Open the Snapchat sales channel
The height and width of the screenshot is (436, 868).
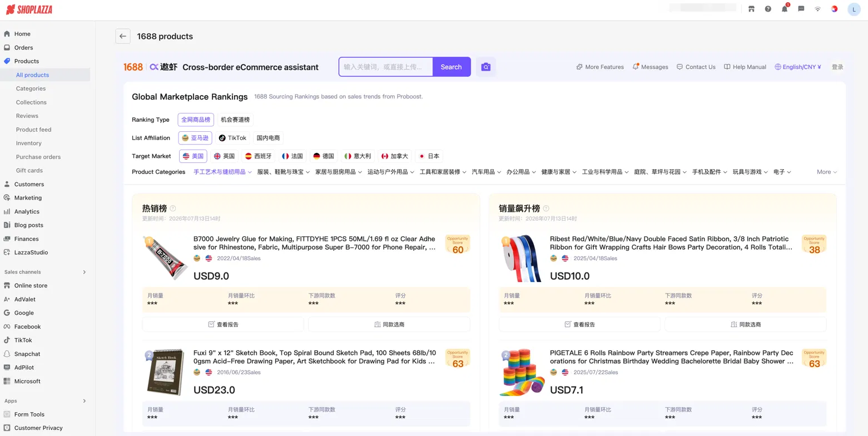pyautogui.click(x=27, y=354)
